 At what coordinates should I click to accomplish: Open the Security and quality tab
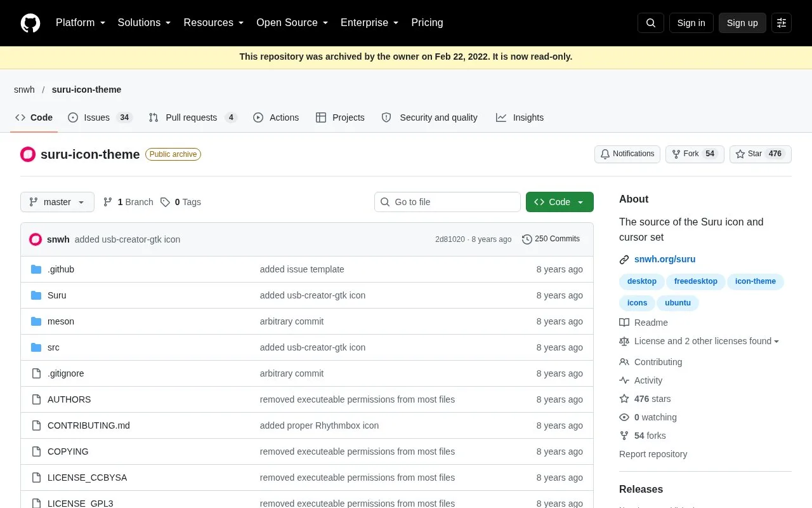(x=429, y=117)
